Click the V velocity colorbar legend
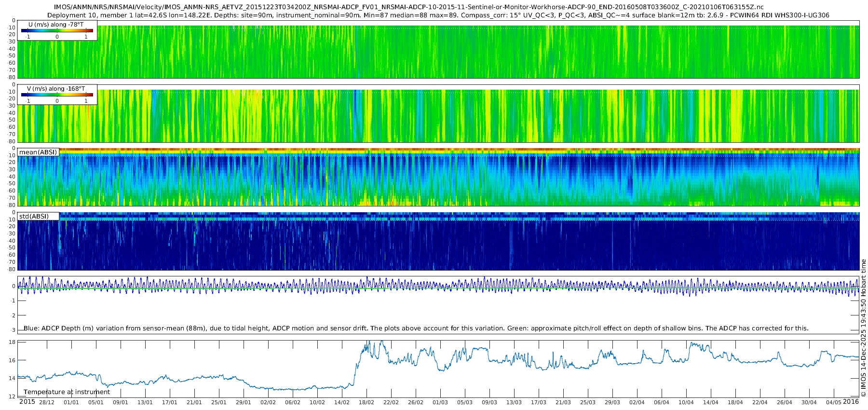868x410 pixels. pyautogui.click(x=57, y=95)
